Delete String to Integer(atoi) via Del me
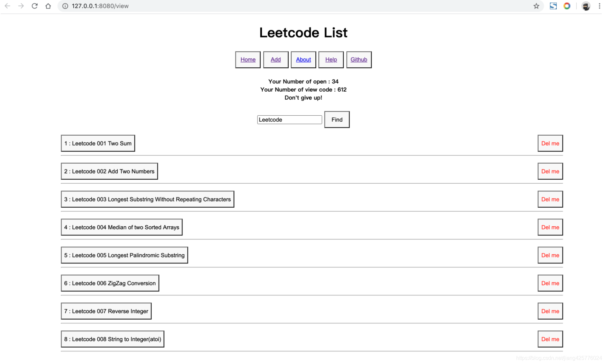 point(550,339)
